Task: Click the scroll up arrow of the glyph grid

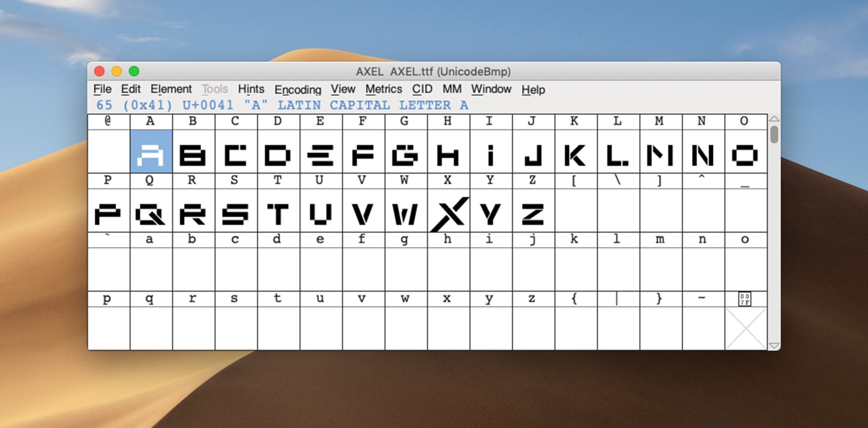Action: (774, 119)
